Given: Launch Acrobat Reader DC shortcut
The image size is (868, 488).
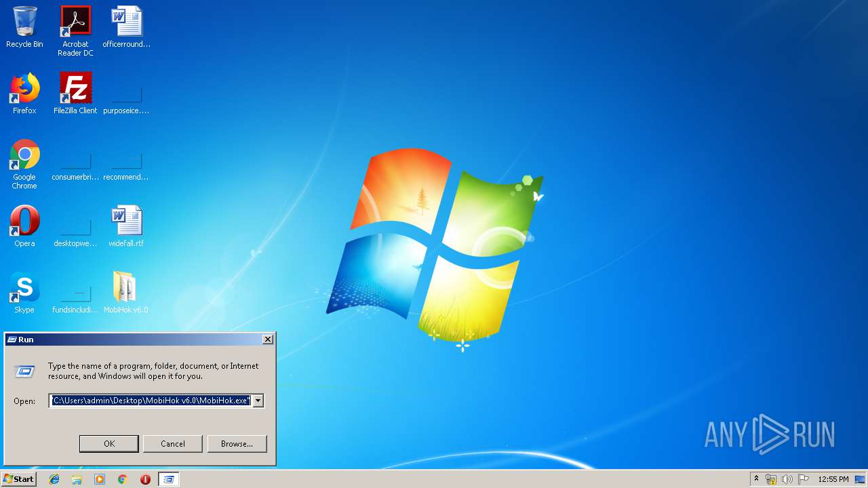Looking at the screenshot, I should coord(75,30).
